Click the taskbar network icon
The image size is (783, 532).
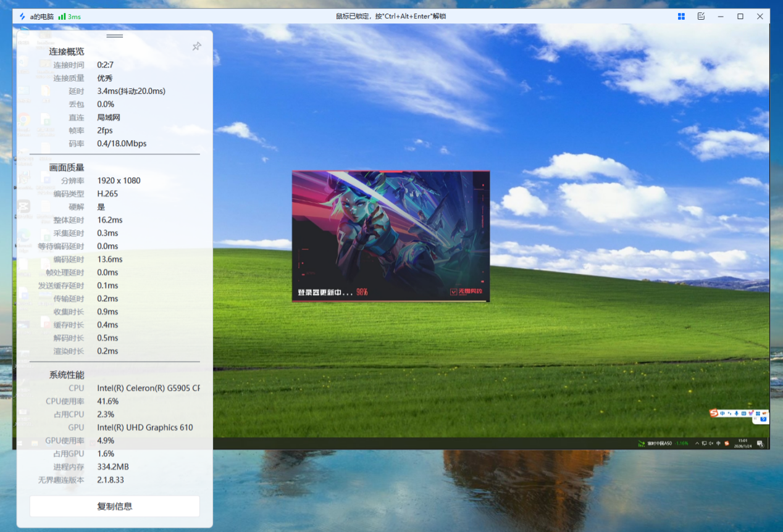pos(704,443)
